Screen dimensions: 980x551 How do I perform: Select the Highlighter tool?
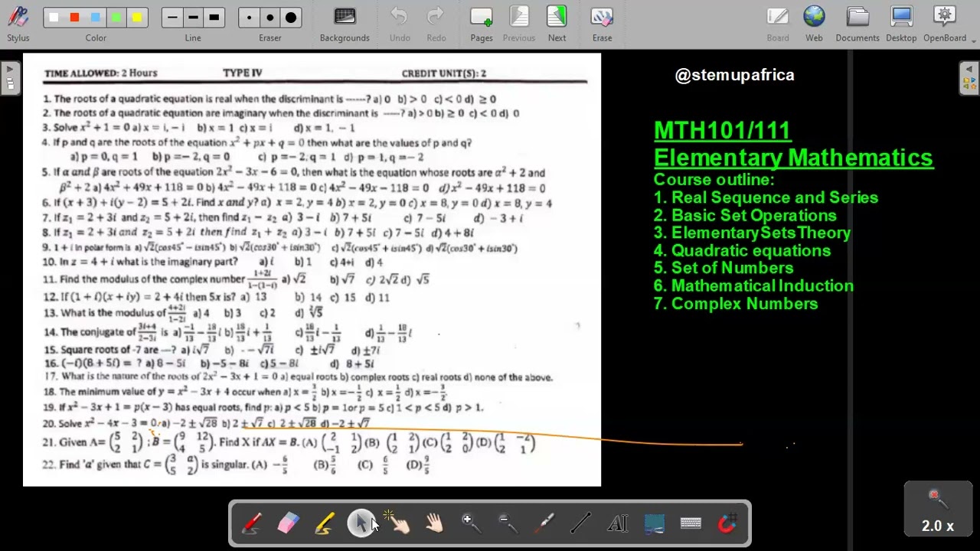(x=325, y=523)
